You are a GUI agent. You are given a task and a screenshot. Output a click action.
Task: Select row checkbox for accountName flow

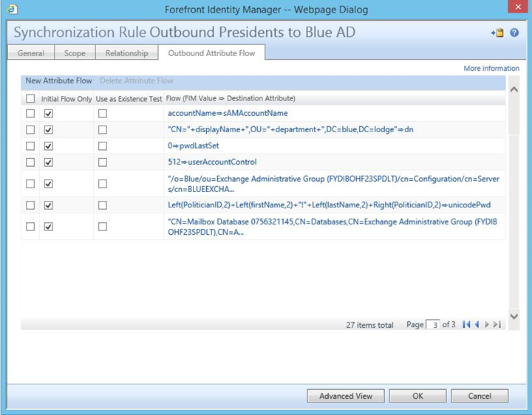coord(30,113)
